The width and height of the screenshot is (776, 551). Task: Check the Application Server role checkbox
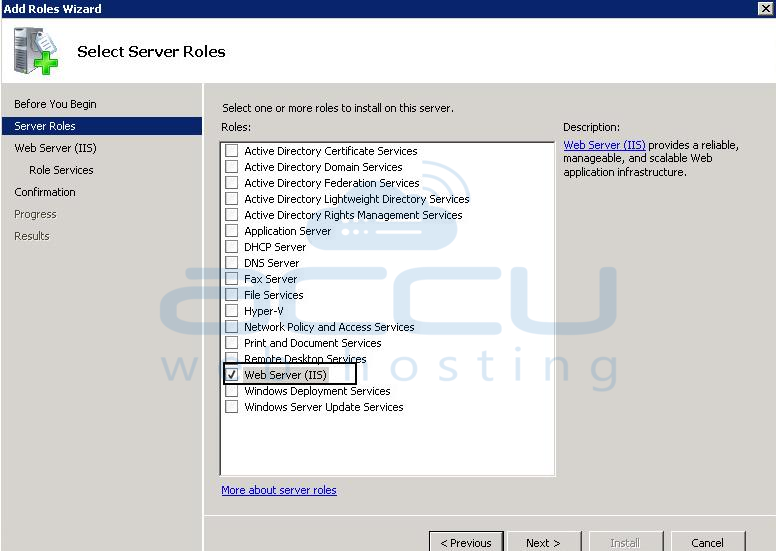(231, 231)
